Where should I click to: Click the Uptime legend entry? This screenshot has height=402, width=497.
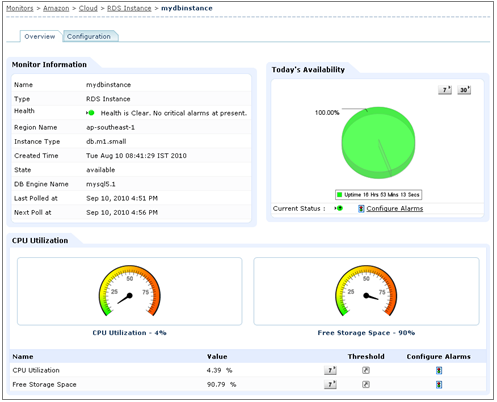[x=378, y=195]
